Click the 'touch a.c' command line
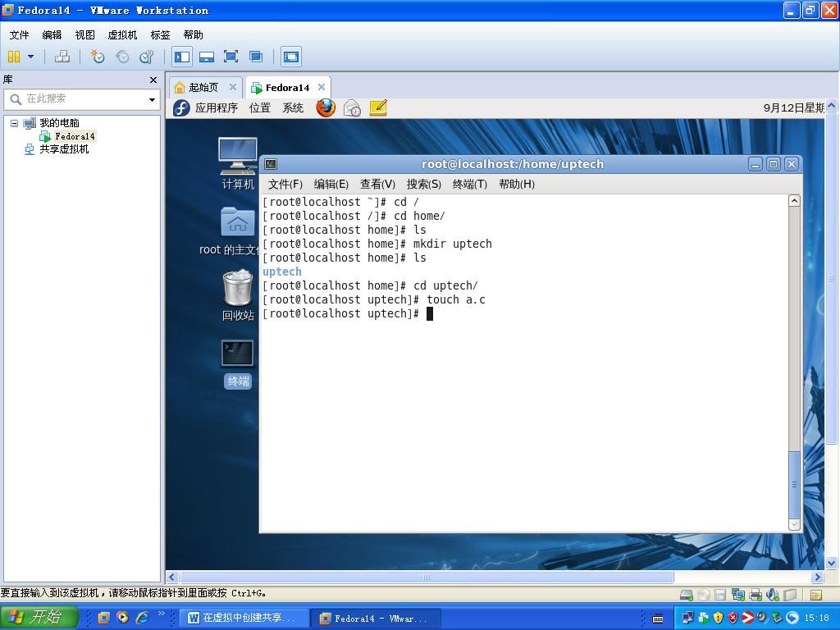This screenshot has width=840, height=630. [x=374, y=299]
